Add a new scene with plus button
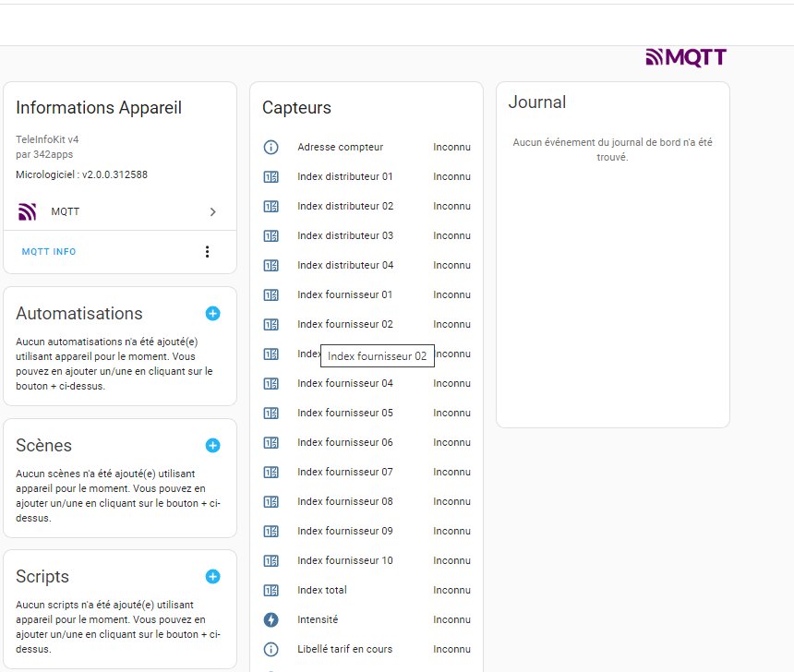794x672 pixels. (212, 446)
